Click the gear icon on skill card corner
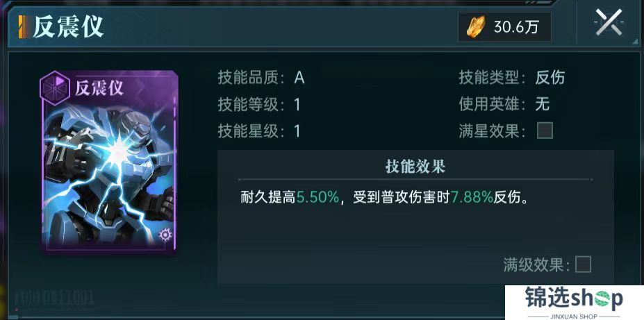This screenshot has width=644, height=320. (x=165, y=235)
